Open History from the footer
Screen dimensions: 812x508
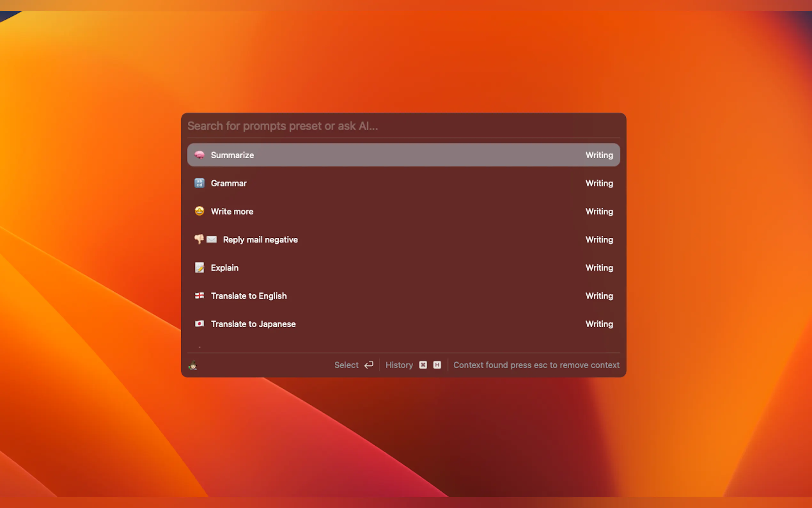point(399,365)
